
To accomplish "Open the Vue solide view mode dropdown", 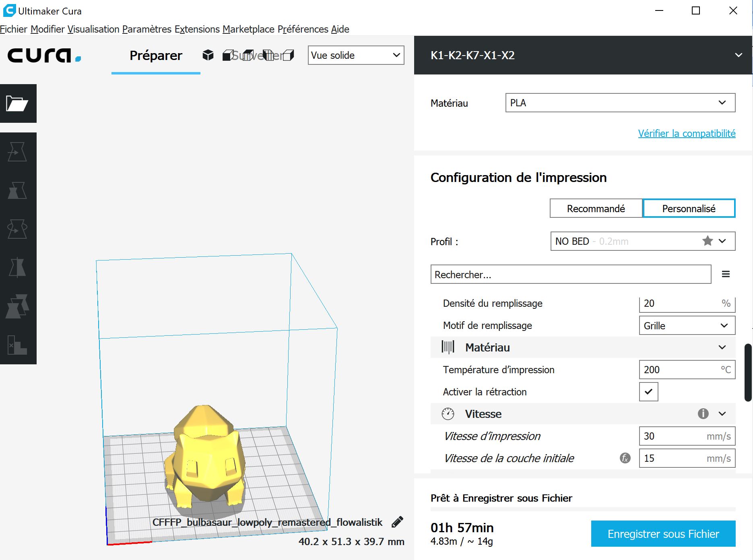I will 356,55.
